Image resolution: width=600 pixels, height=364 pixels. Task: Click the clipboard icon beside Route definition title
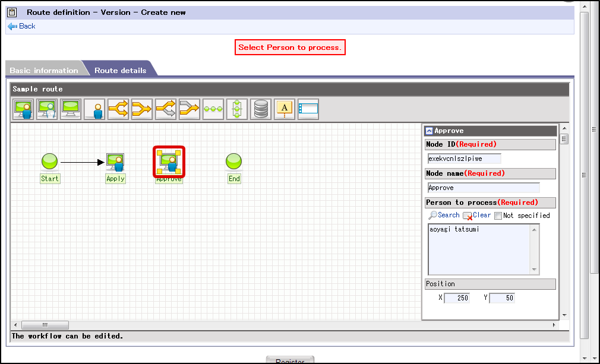12,12
